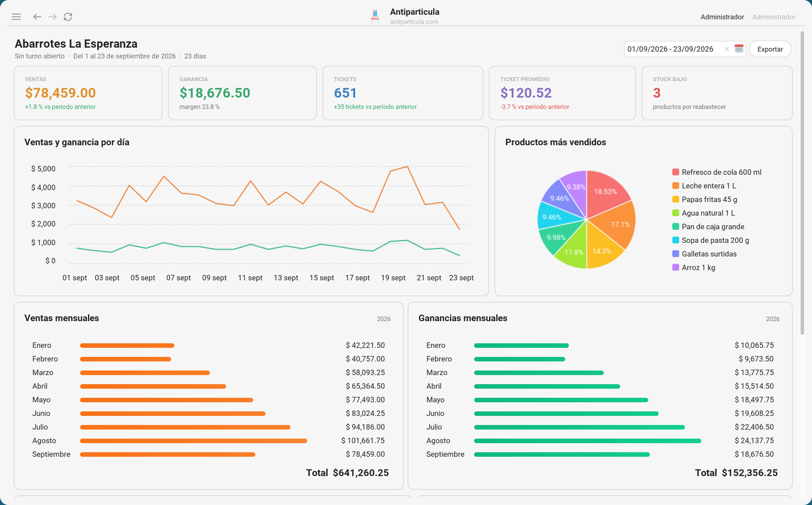Click the Stock bajo value 3
Image resolution: width=812 pixels, height=505 pixels.
[x=656, y=92]
